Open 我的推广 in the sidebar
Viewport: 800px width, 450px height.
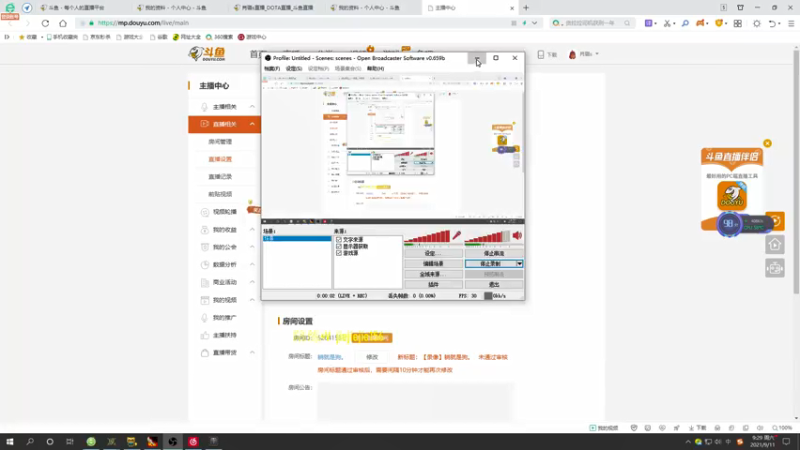tap(224, 317)
